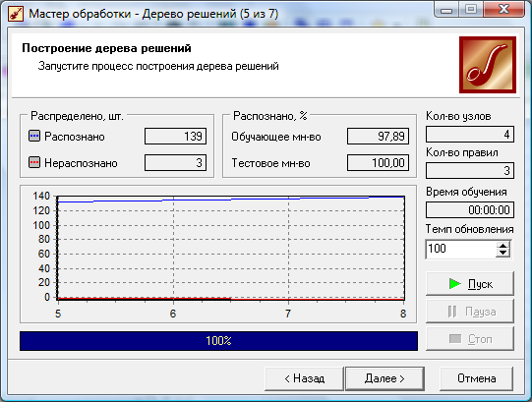Click the Время обучения label
Viewport: 532px width, 402px height.
[x=466, y=192]
